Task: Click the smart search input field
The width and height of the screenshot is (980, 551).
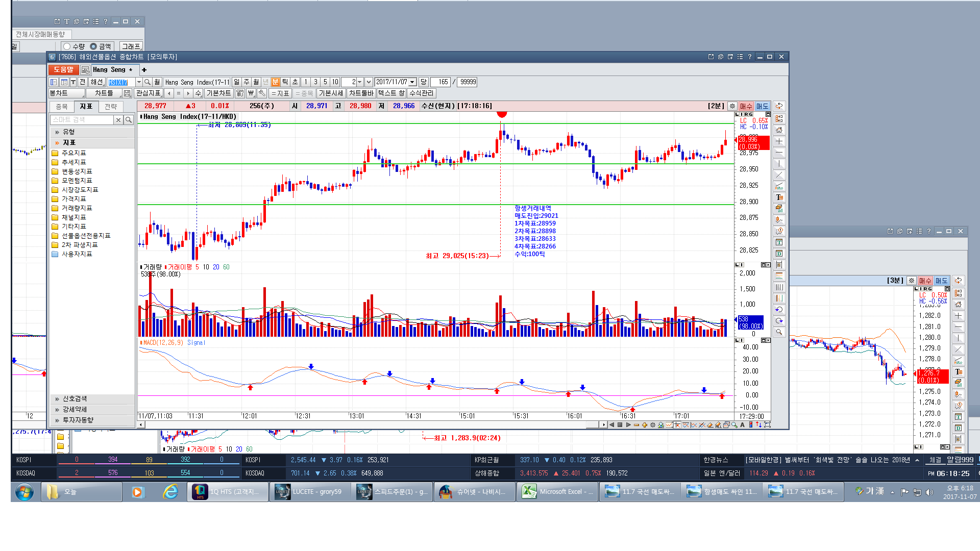Action: pyautogui.click(x=82, y=120)
